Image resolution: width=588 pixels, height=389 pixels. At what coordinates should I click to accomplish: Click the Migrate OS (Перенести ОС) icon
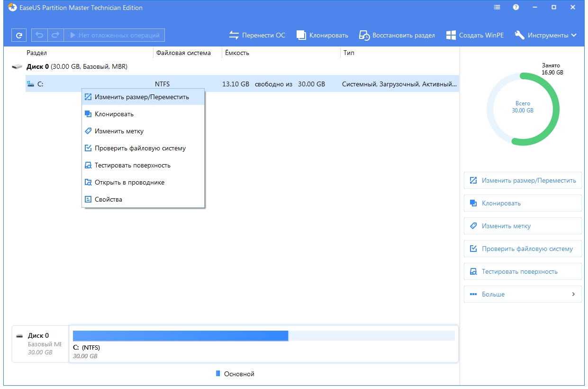[x=234, y=35]
